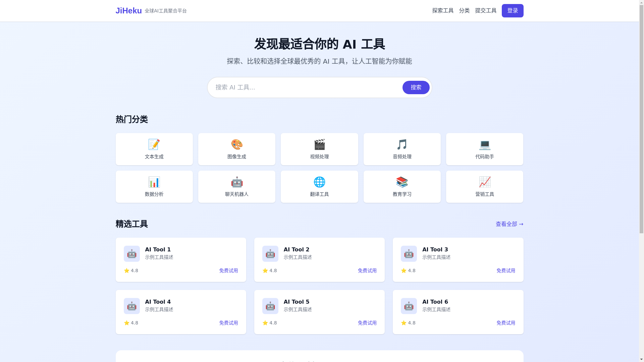Click 免费试用 for AI Tool 4

pos(228,323)
